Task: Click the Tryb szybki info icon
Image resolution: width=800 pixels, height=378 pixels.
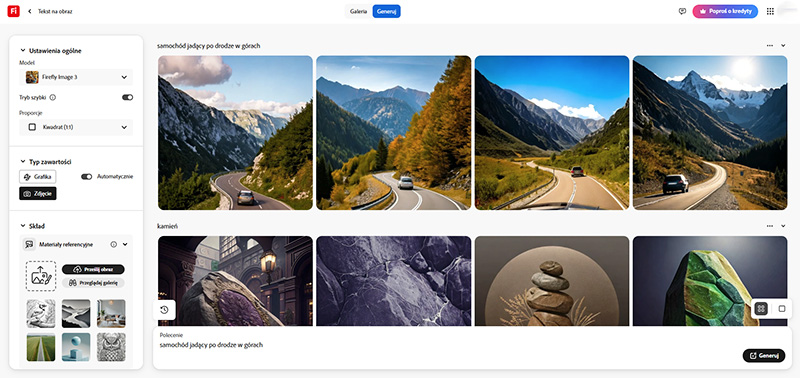Action: [x=53, y=97]
